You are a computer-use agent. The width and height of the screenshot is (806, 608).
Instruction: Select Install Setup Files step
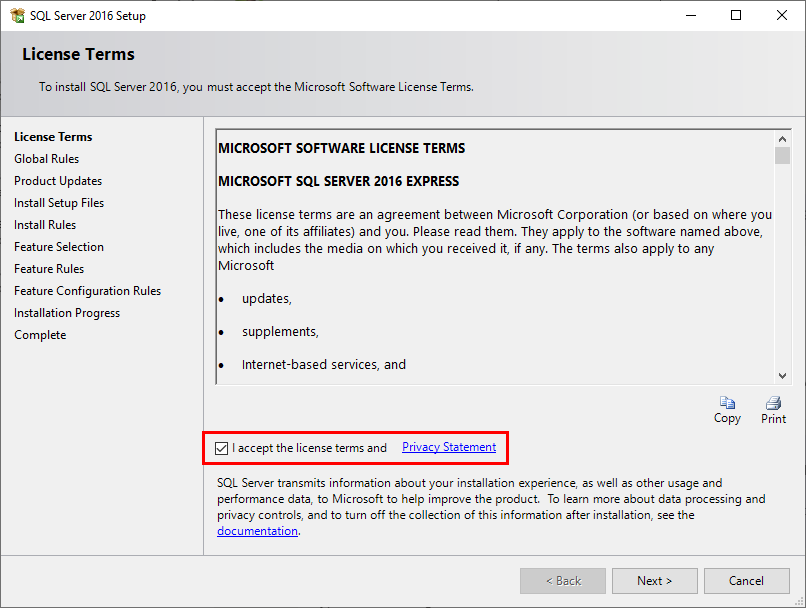point(58,202)
